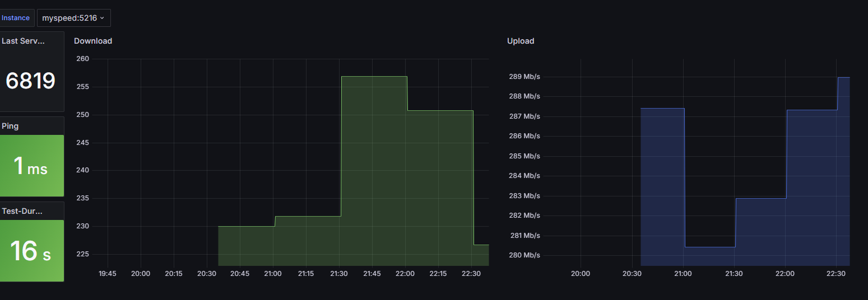Select the Ping panel header
The width and height of the screenshot is (868, 300).
point(11,126)
